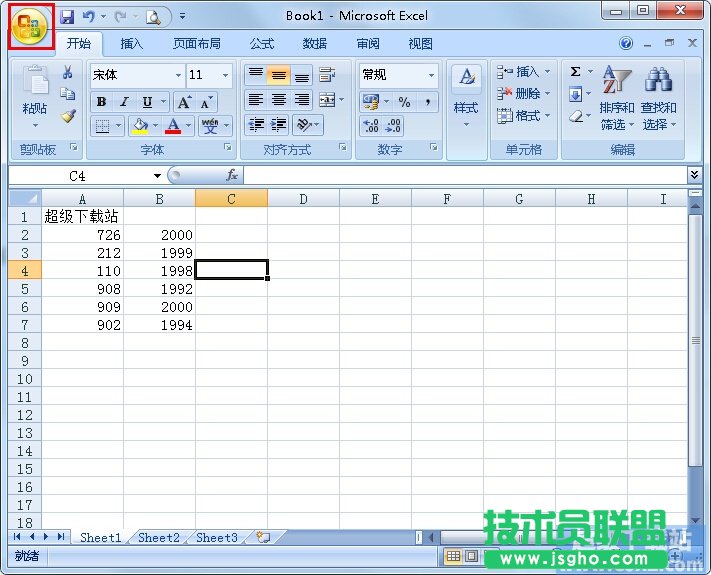Save the workbook from Quick Access toolbar
711x575 pixels.
[67, 17]
